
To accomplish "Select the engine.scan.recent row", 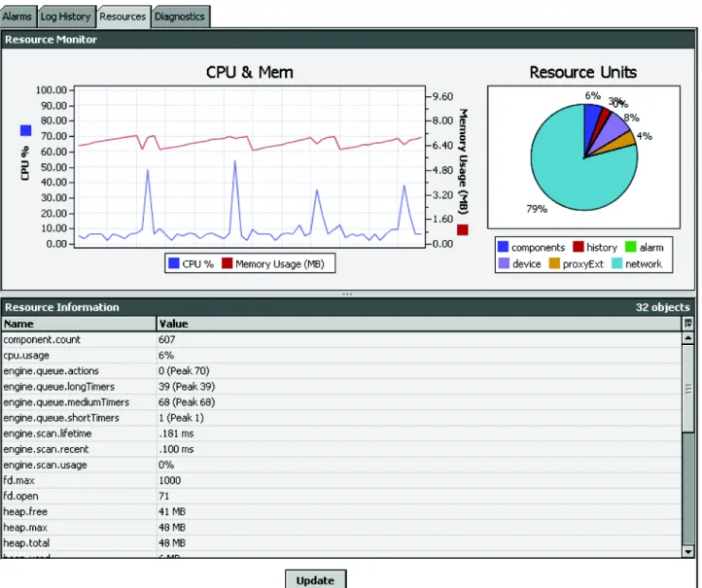I will (x=342, y=449).
